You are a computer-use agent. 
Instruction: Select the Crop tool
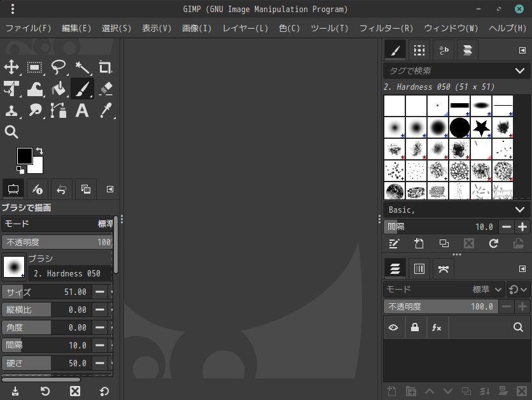point(106,67)
